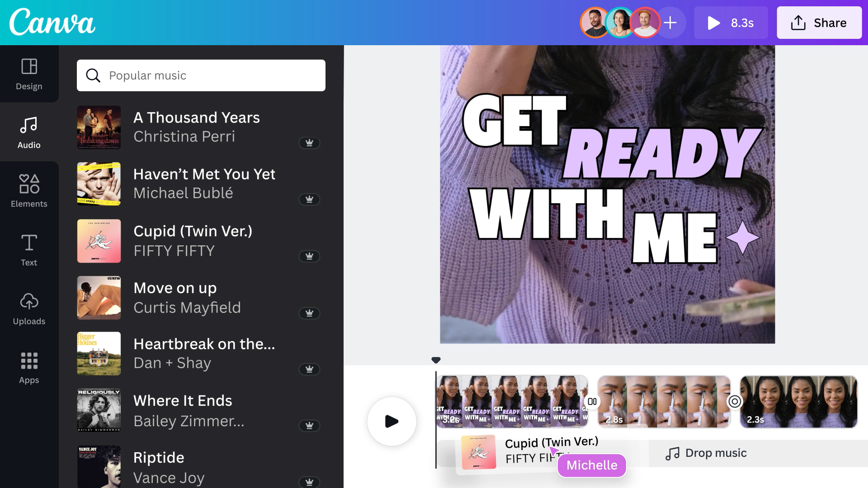Click the Add collaborator plus icon
The height and width of the screenshot is (488, 868).
(671, 23)
